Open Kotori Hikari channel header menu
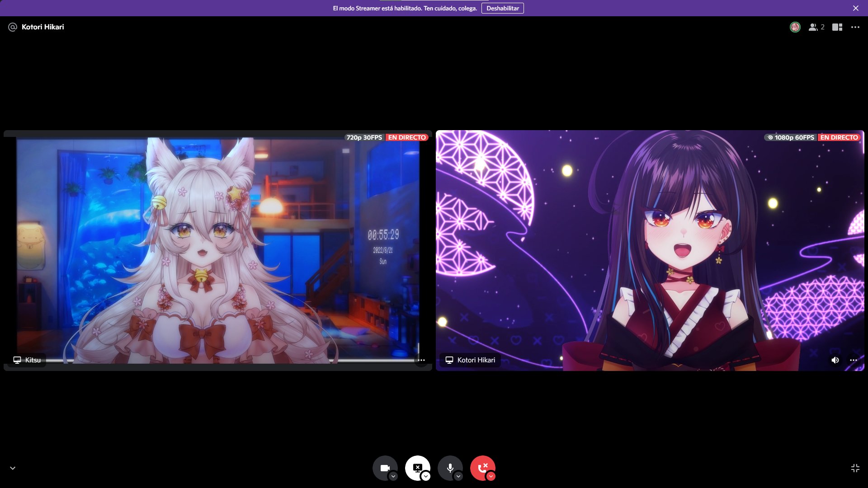The width and height of the screenshot is (868, 488). click(42, 27)
